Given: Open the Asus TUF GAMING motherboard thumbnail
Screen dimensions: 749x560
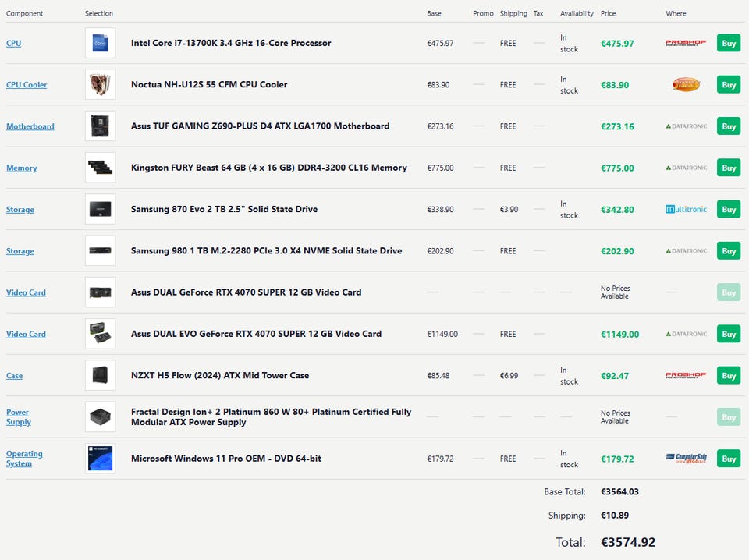Looking at the screenshot, I should coord(101,126).
